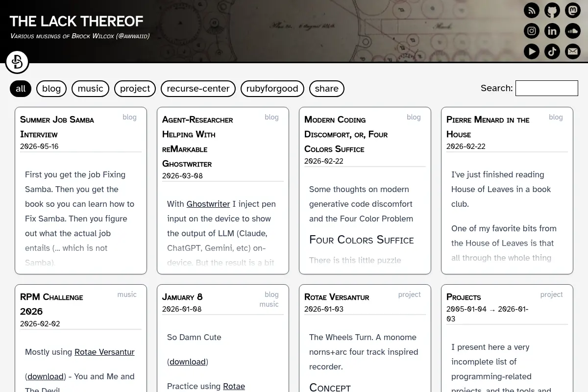Click the date 2026-02-02
588x392 pixels.
[x=40, y=324]
